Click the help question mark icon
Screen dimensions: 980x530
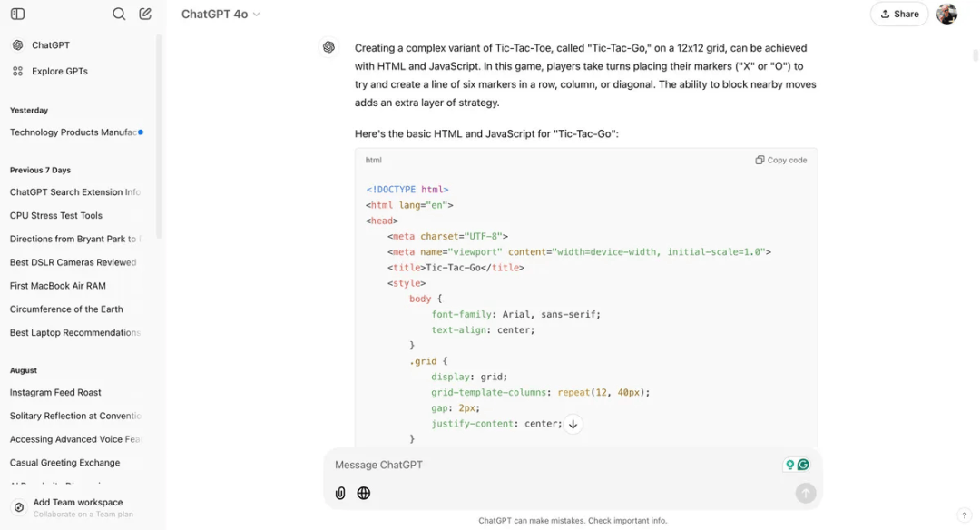pos(965,515)
